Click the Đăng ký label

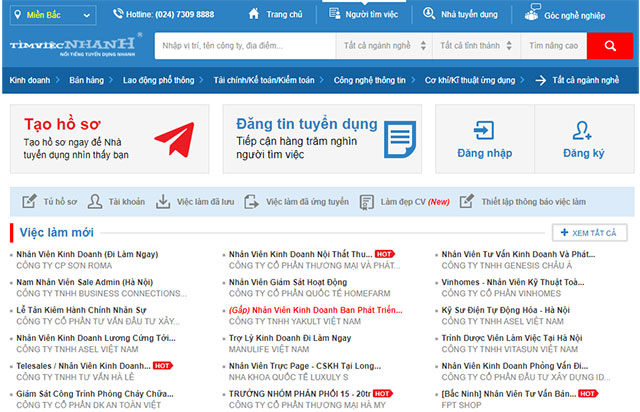point(584,153)
